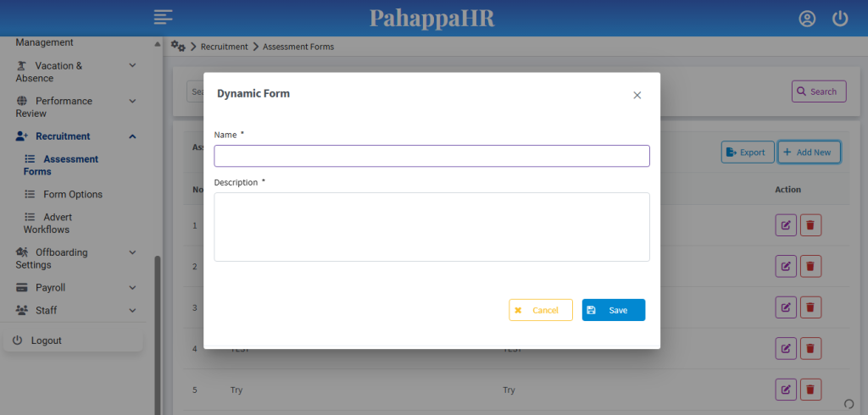
Task: Click the hamburger menu icon in header
Action: [164, 17]
